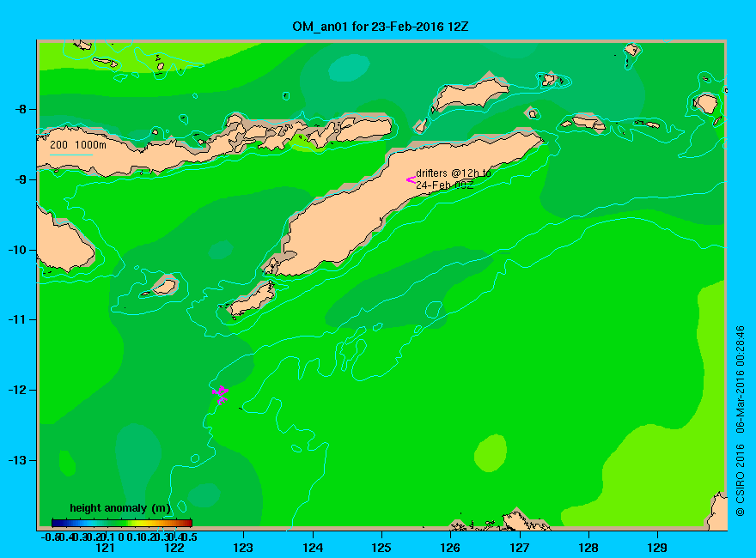Click the "-9" latitude axis label
This screenshot has height=558, width=756.
point(21,179)
